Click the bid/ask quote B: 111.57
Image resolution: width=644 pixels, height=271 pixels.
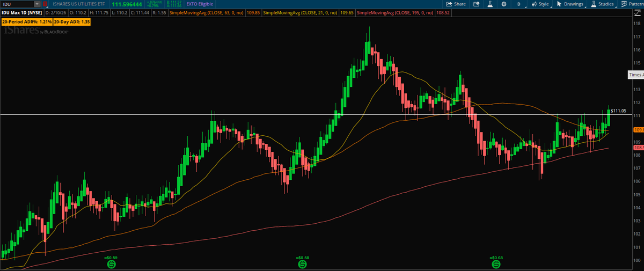(x=174, y=2)
